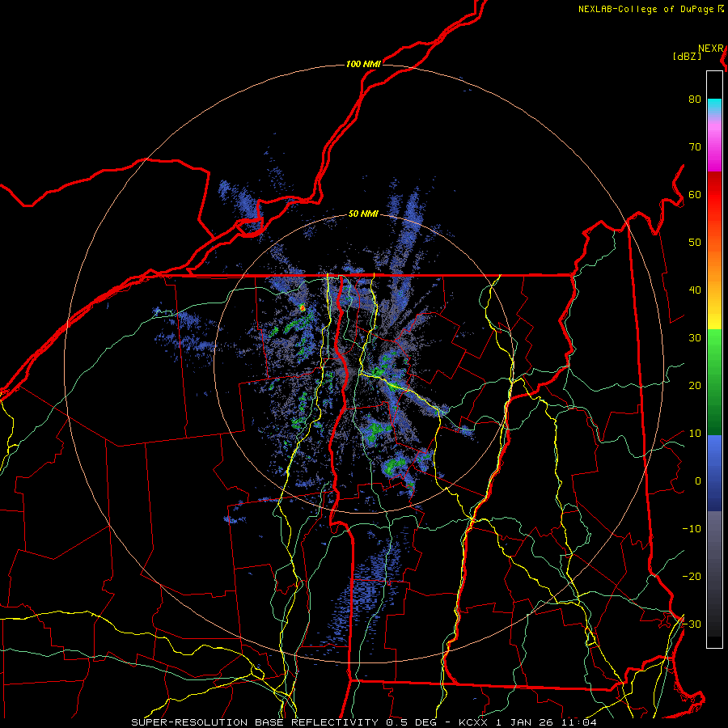Click the -20 value on the dBZ scale
The width and height of the screenshot is (728, 728).
tap(692, 577)
